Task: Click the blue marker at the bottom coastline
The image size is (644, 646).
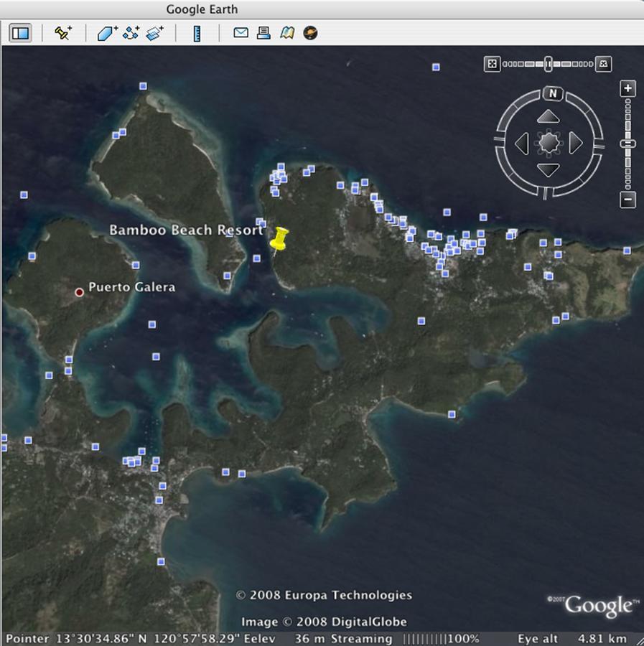Action: point(161,561)
